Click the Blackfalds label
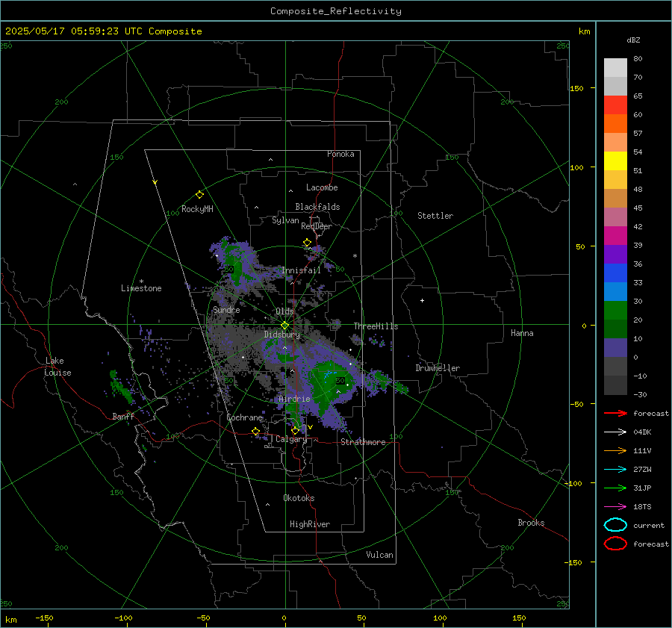 tap(317, 207)
